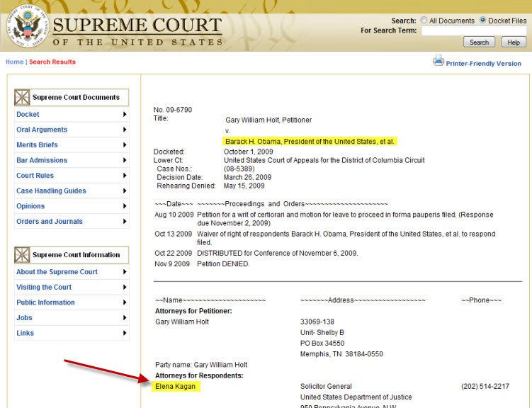Expand the Merits Briefs submenu arrow
Viewport: 532px width, 408px height.
coord(125,144)
